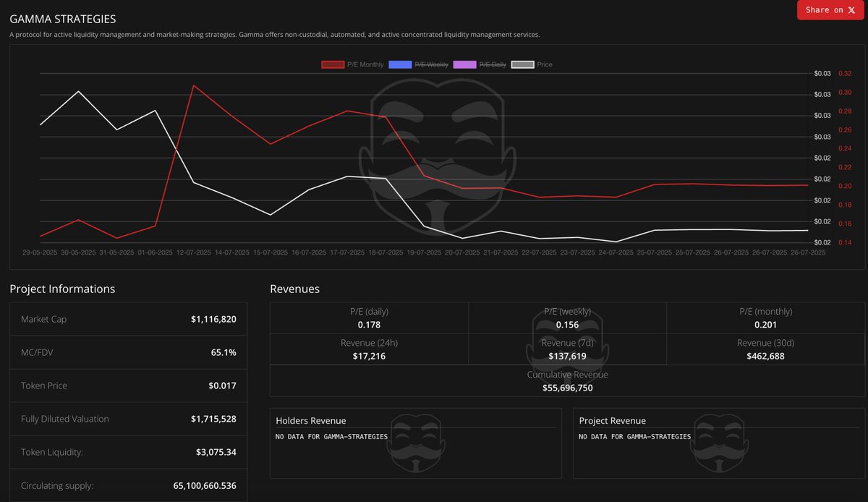
Task: Click the Fully Diluted Valuation label
Action: point(64,419)
